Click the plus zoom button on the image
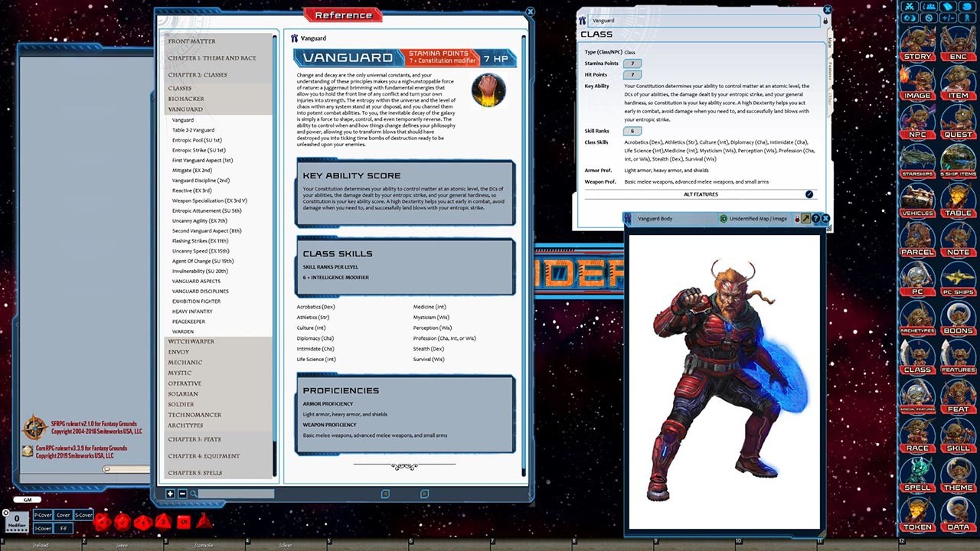 (x=170, y=494)
